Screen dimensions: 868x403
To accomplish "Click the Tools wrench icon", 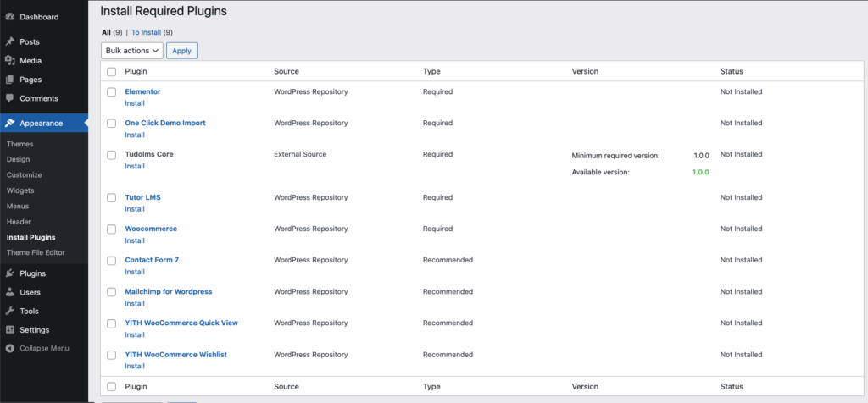I will coord(10,311).
